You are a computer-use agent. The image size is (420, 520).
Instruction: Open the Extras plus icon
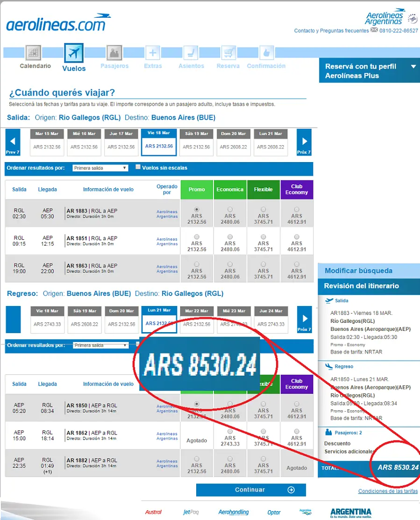152,53
